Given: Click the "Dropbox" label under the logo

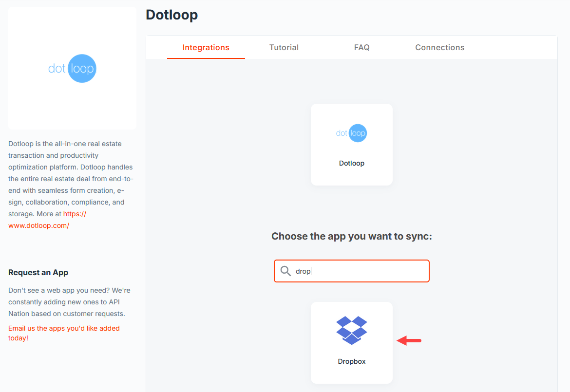Looking at the screenshot, I should point(352,361).
